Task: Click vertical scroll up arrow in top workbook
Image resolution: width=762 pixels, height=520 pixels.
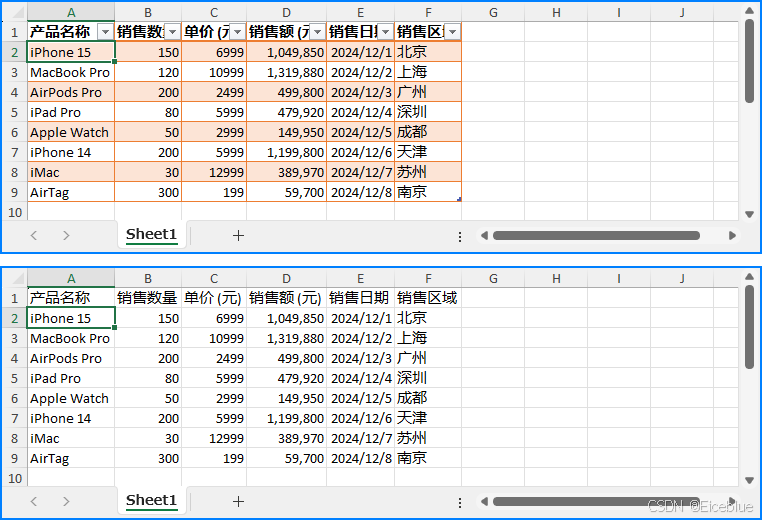Action: [749, 11]
